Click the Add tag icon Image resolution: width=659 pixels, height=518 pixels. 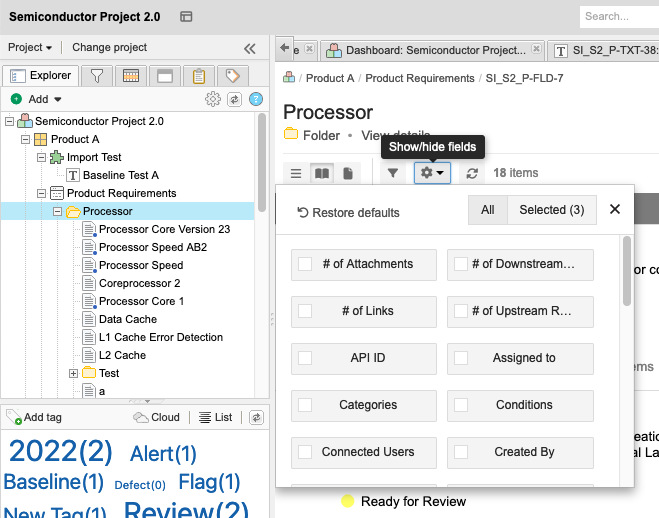13,417
